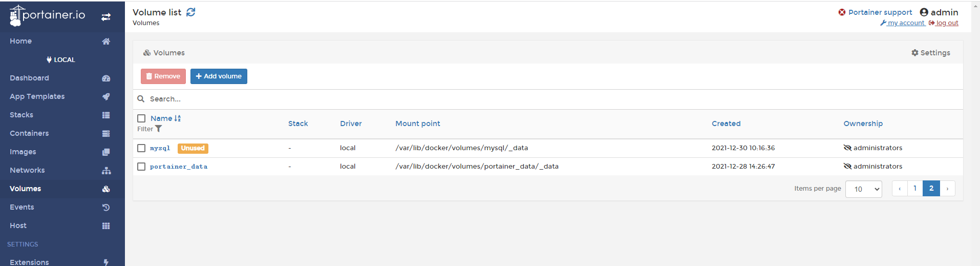Open the items per page dropdown

point(864,189)
